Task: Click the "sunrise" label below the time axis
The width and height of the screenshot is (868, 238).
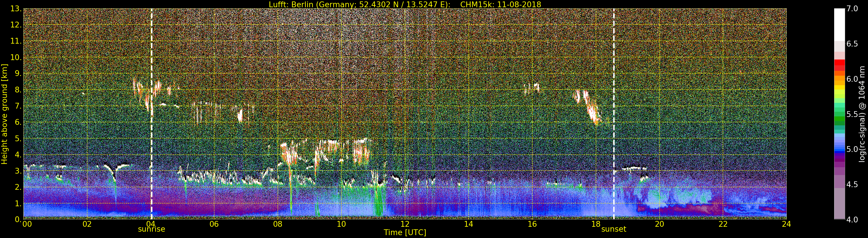Action: pyautogui.click(x=152, y=229)
